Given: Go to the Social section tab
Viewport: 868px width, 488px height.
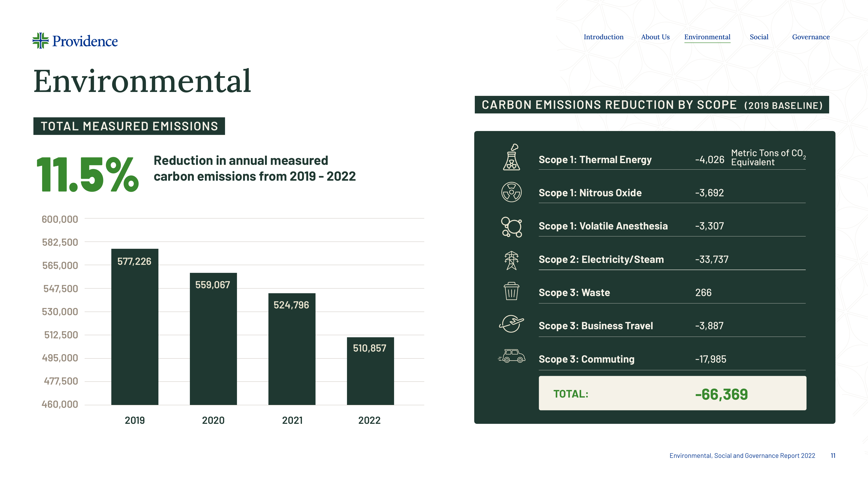Looking at the screenshot, I should coord(759,37).
